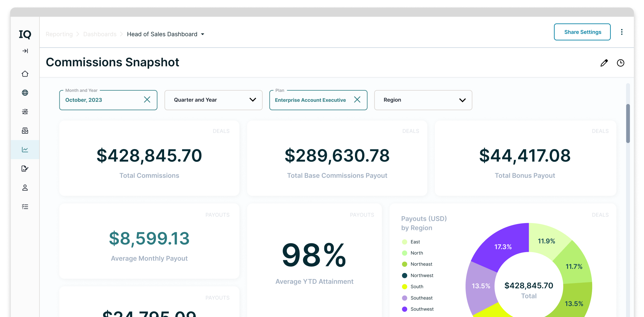Edit the dashboard using the pencil icon
Screen dimensions: 644x317
pyautogui.click(x=604, y=63)
